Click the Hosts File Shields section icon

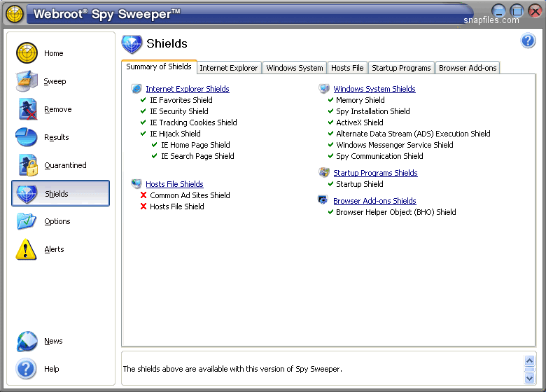[x=136, y=183]
